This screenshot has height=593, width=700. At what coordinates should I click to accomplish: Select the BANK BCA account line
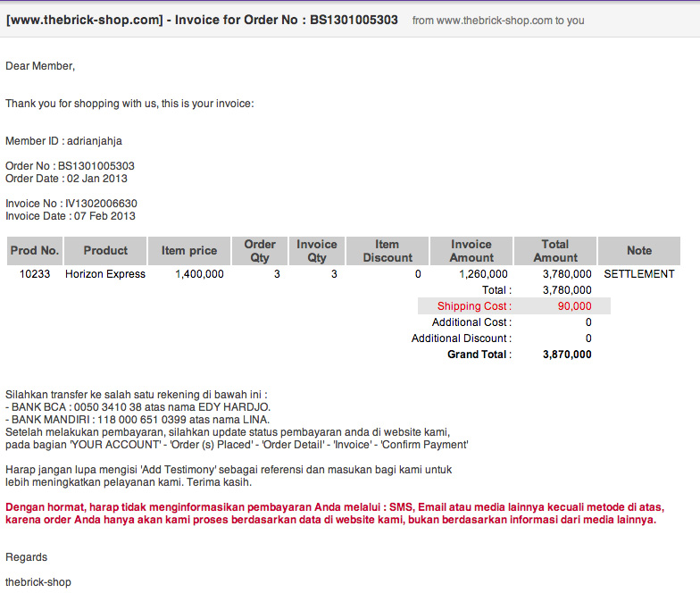coord(137,407)
